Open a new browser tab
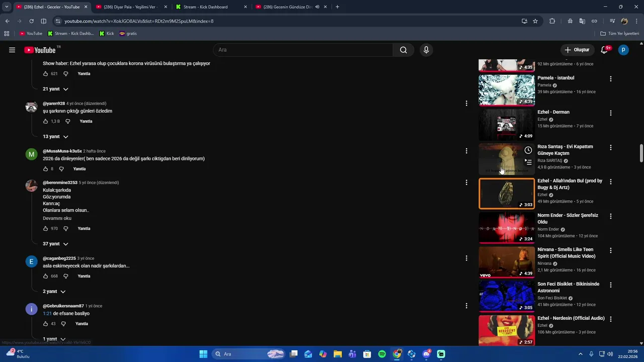Image resolution: width=644 pixels, height=362 pixels. click(337, 7)
